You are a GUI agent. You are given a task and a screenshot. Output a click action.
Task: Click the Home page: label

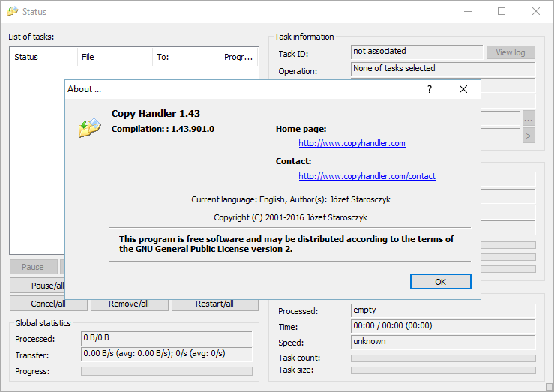click(301, 129)
